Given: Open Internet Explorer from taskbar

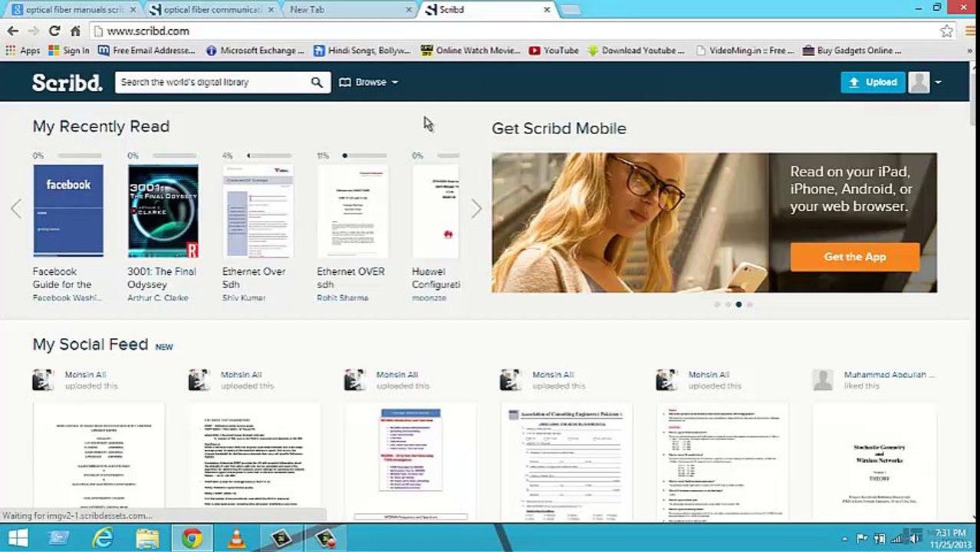Looking at the screenshot, I should pos(103,538).
